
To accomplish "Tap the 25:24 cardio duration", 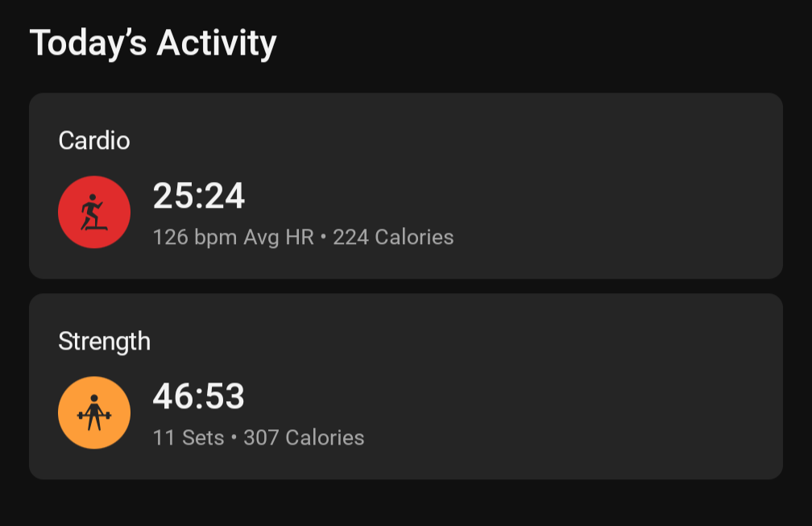I will point(199,196).
